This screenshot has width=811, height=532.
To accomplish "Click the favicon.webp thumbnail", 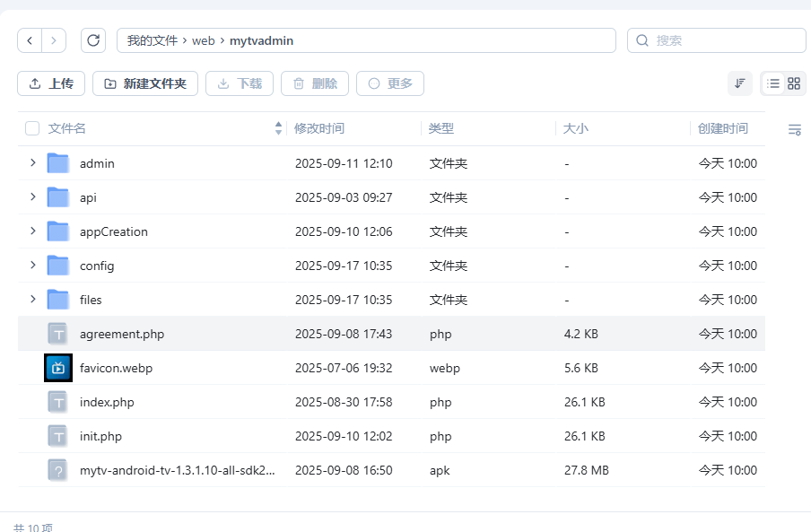I will 58,368.
